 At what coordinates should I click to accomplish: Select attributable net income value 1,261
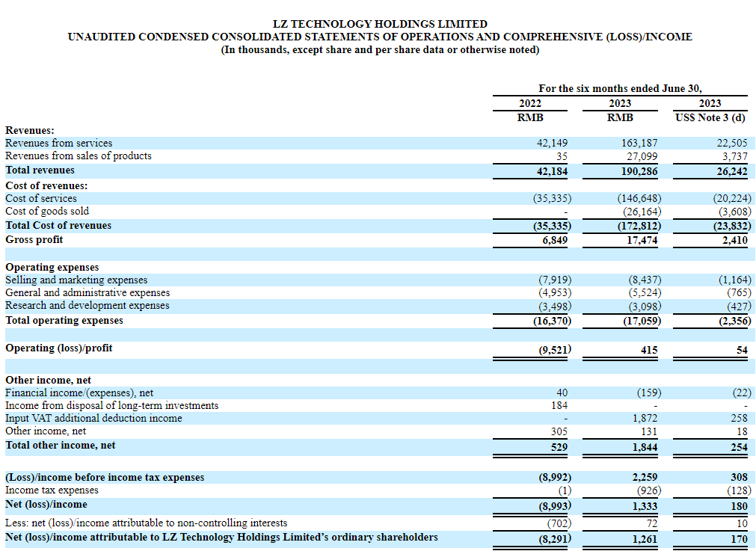point(645,538)
